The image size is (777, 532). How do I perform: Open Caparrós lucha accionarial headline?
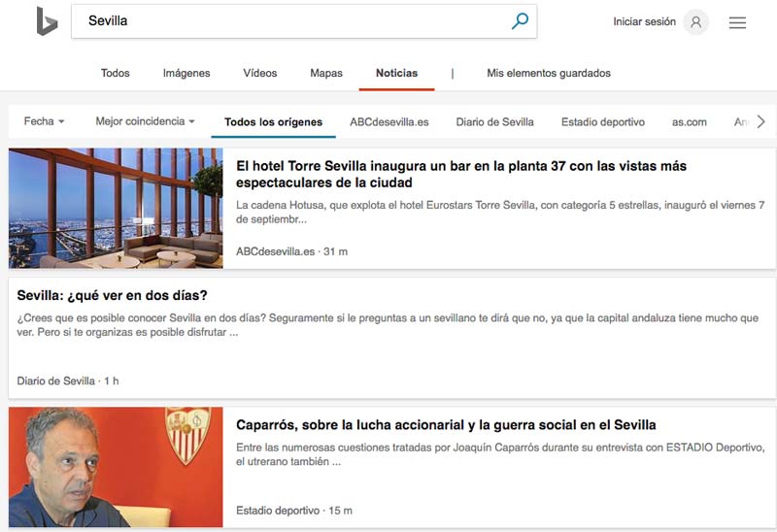point(446,425)
